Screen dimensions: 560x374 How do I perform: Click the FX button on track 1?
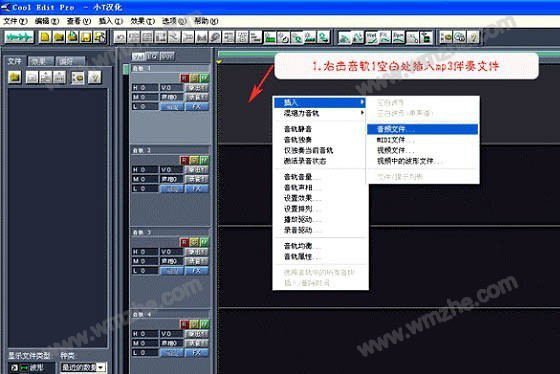[x=196, y=106]
